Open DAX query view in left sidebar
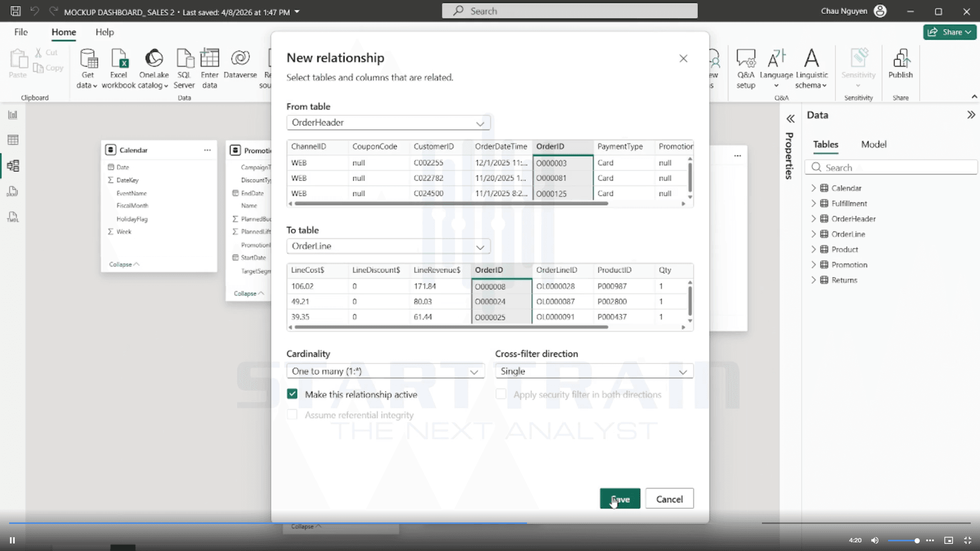The image size is (980, 551). [13, 191]
